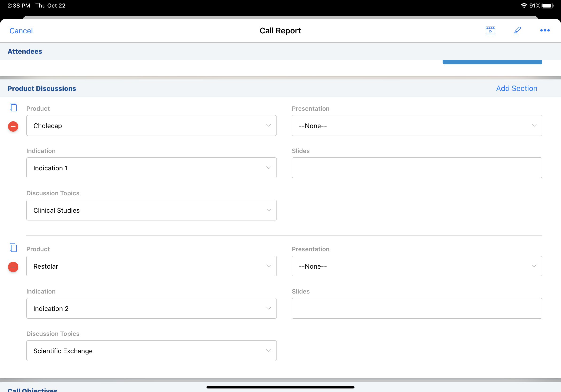Expand the Indication 2 dropdown

point(151,308)
